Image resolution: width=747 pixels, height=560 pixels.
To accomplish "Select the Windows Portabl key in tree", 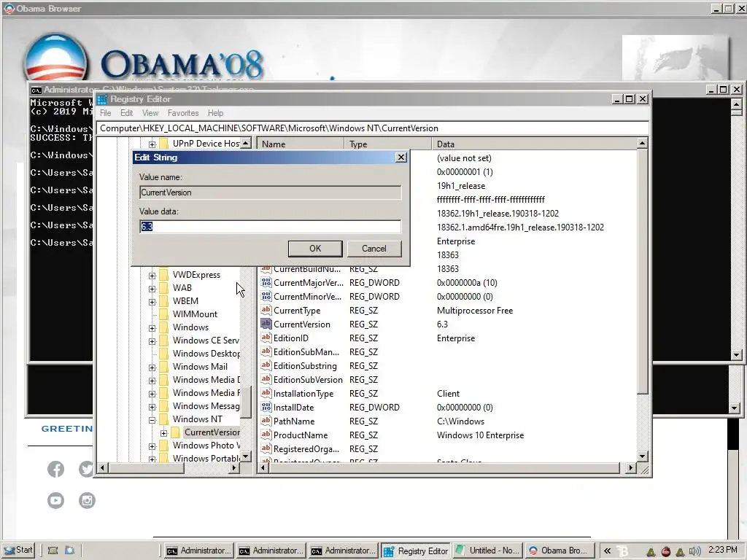I will point(206,458).
